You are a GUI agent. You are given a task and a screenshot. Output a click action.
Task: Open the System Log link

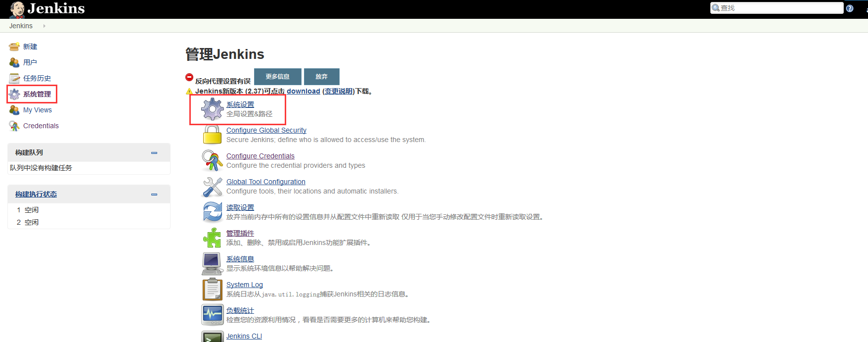point(245,285)
